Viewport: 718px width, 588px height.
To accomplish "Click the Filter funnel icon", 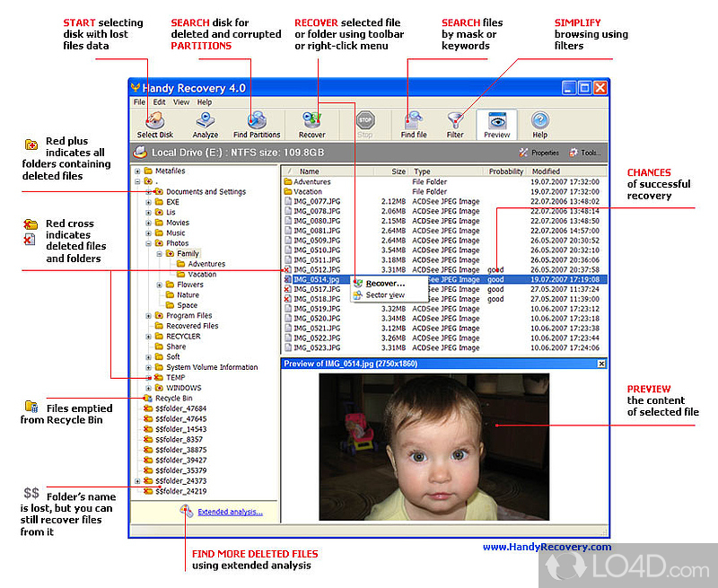I will pos(455,120).
